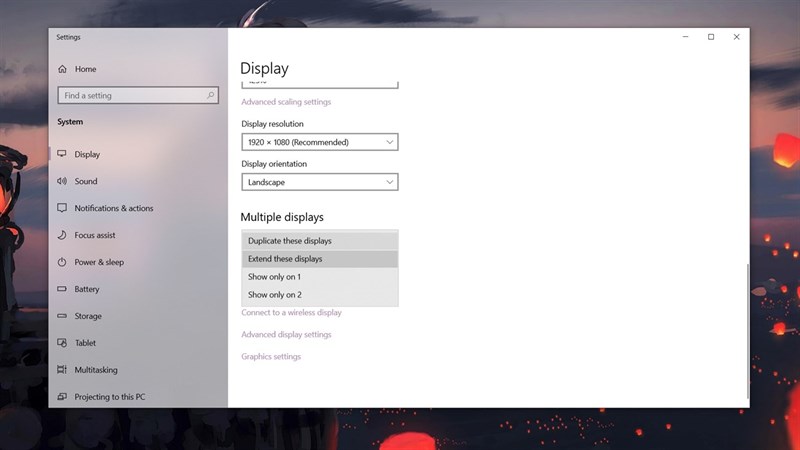800x450 pixels.
Task: Open the Home icon in sidebar
Action: [62, 69]
